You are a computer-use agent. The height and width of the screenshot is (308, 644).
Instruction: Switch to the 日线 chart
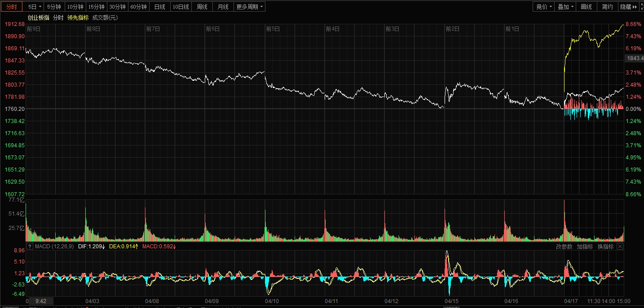click(x=159, y=7)
